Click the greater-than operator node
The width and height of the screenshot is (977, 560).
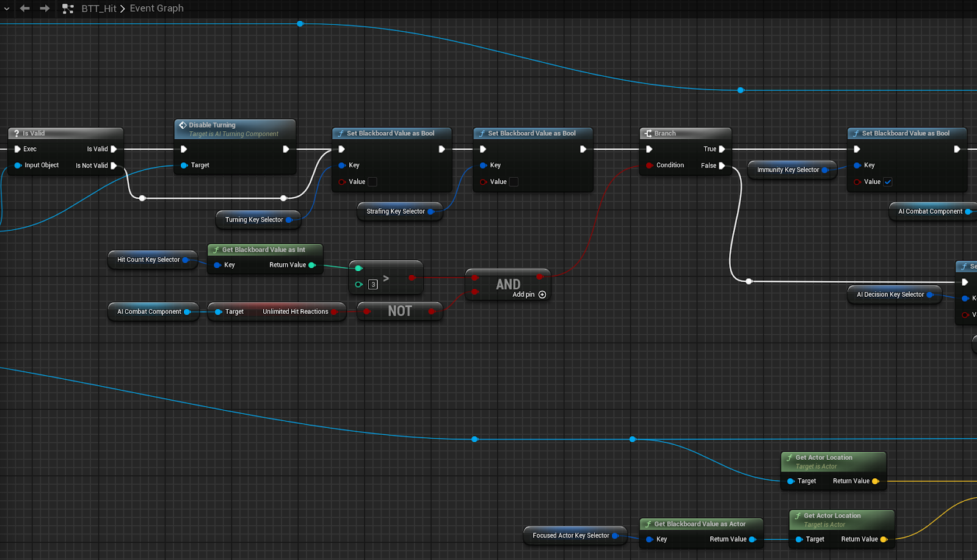[386, 278]
